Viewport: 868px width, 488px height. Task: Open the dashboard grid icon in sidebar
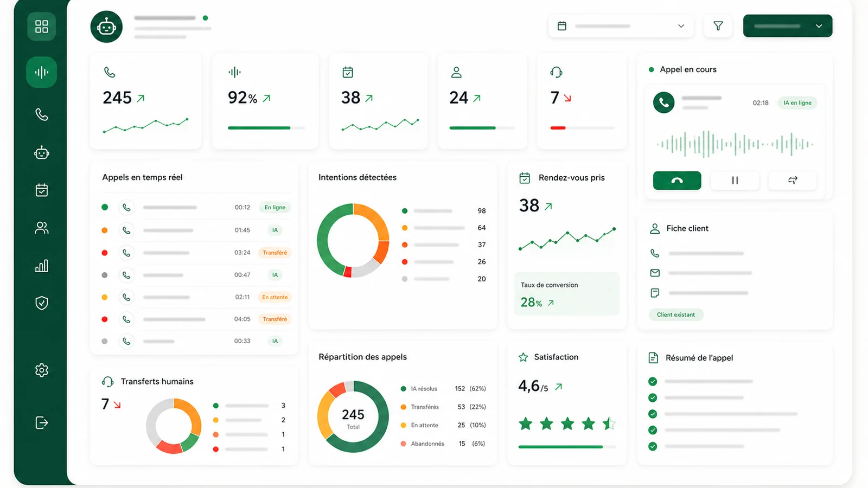pyautogui.click(x=42, y=26)
